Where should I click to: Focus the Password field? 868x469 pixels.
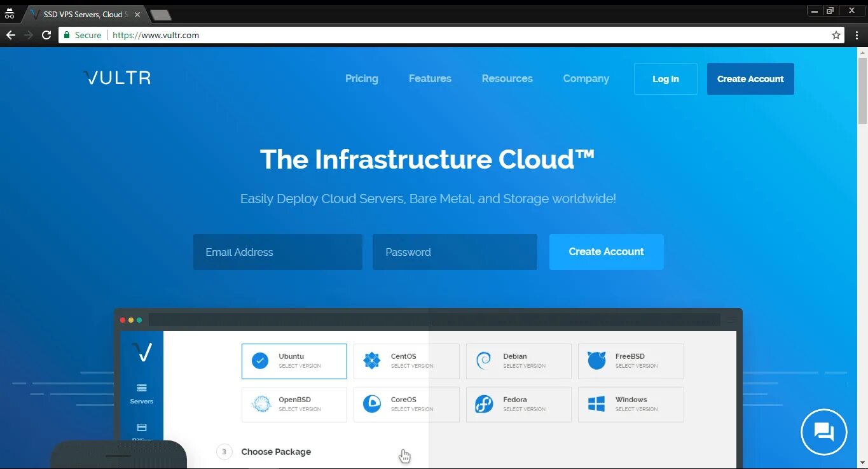(x=455, y=252)
